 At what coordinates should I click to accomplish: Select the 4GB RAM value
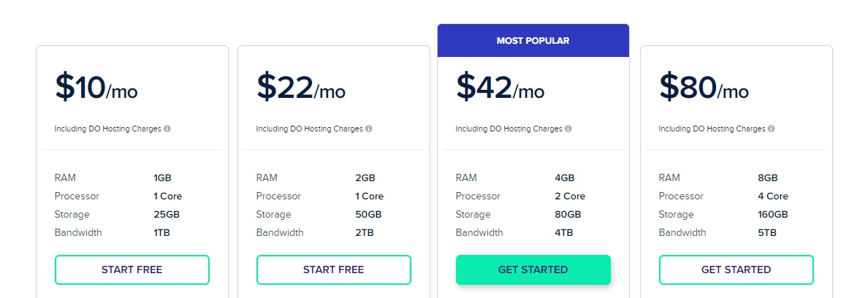(565, 178)
